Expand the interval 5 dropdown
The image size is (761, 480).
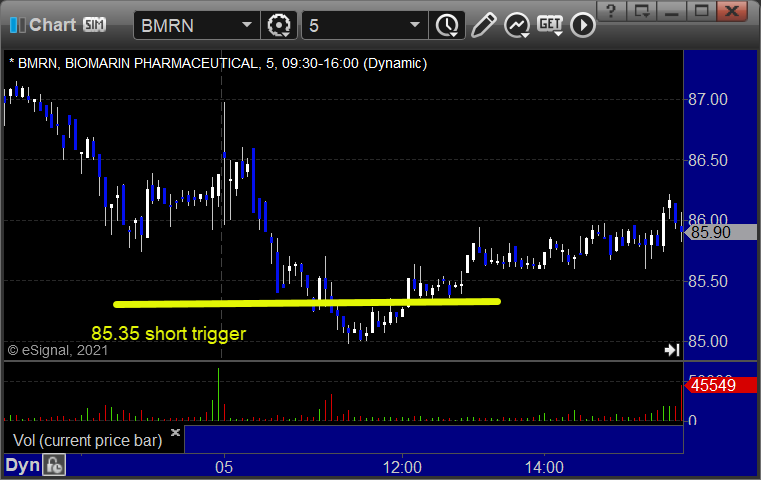pos(414,25)
